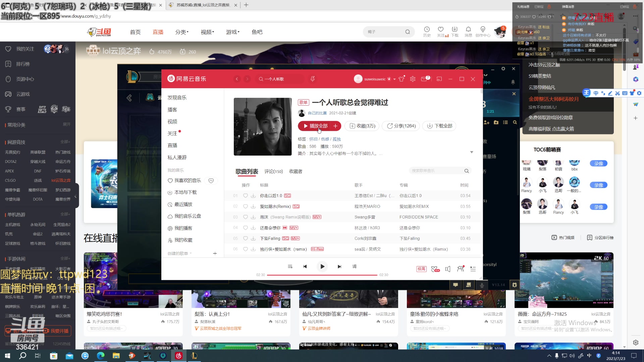Switch to mini player mode icon
The height and width of the screenshot is (362, 644).
(x=439, y=79)
